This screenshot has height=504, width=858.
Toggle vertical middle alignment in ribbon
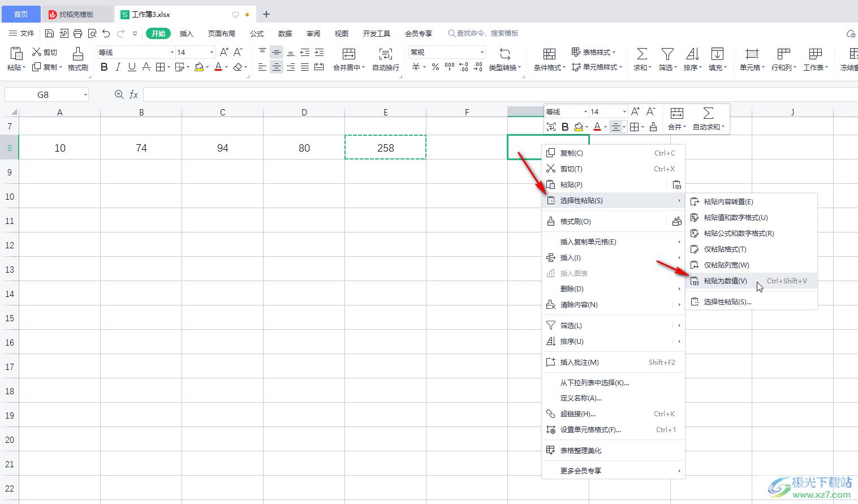[x=276, y=52]
